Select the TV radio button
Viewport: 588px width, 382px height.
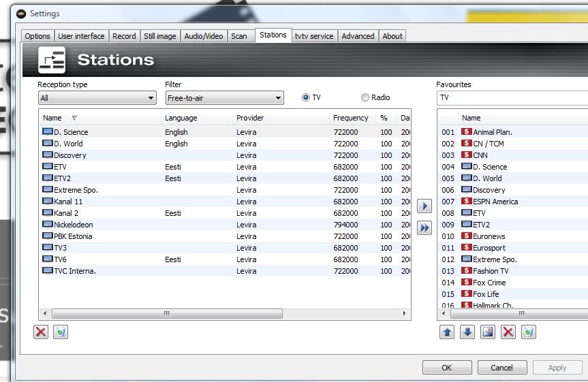click(306, 97)
